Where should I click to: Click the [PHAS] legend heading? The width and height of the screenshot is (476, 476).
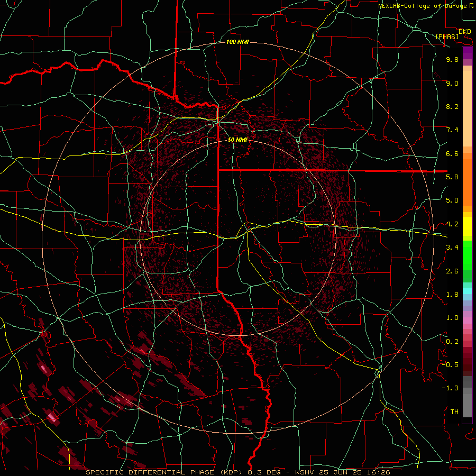click(447, 37)
